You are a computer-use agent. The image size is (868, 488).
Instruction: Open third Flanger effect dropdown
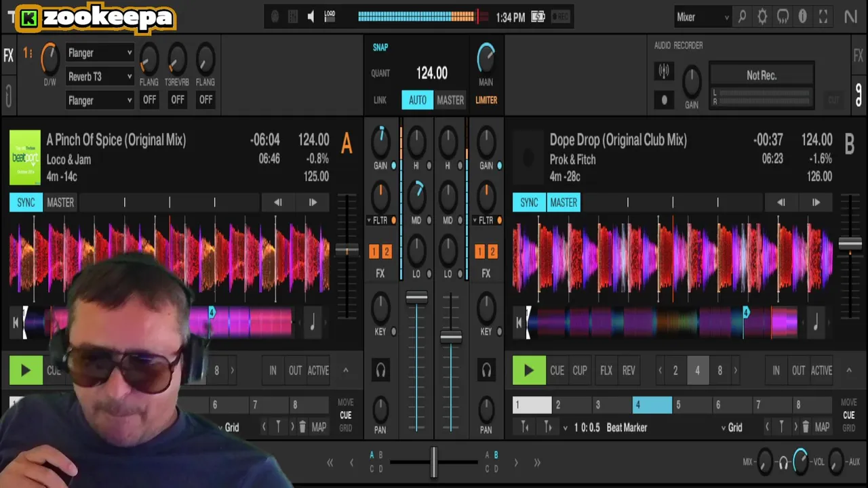pos(100,100)
